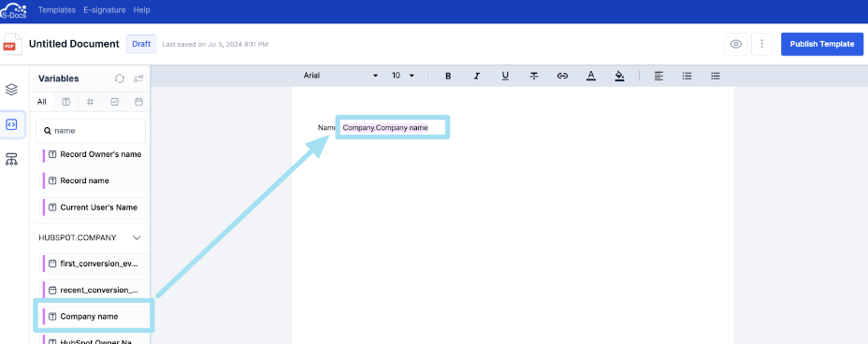Screen dimensions: 868x344
Task: Open the Arial font dropdown
Action: 340,76
